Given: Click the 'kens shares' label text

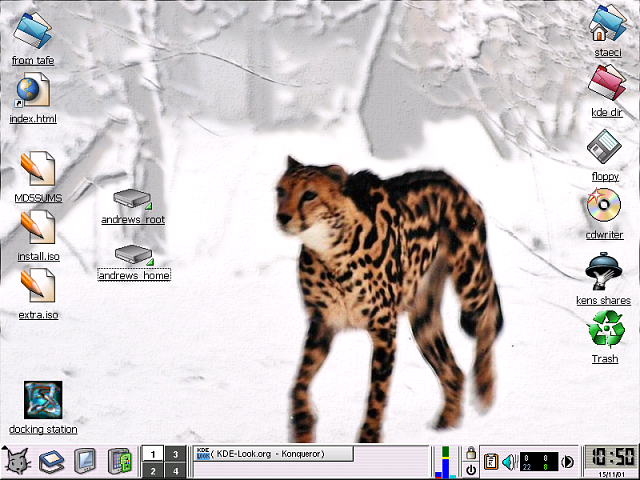Looking at the screenshot, I should (603, 300).
